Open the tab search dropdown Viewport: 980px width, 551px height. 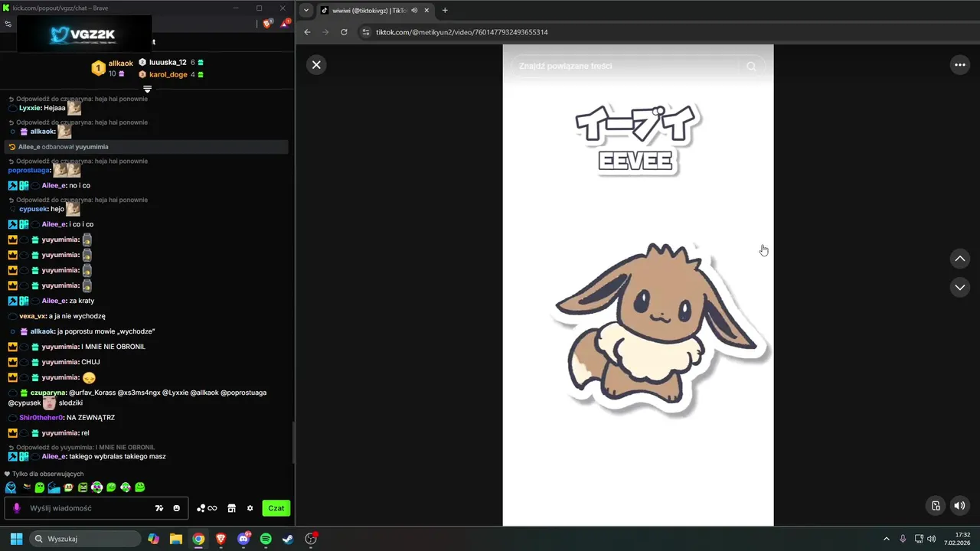(x=306, y=10)
